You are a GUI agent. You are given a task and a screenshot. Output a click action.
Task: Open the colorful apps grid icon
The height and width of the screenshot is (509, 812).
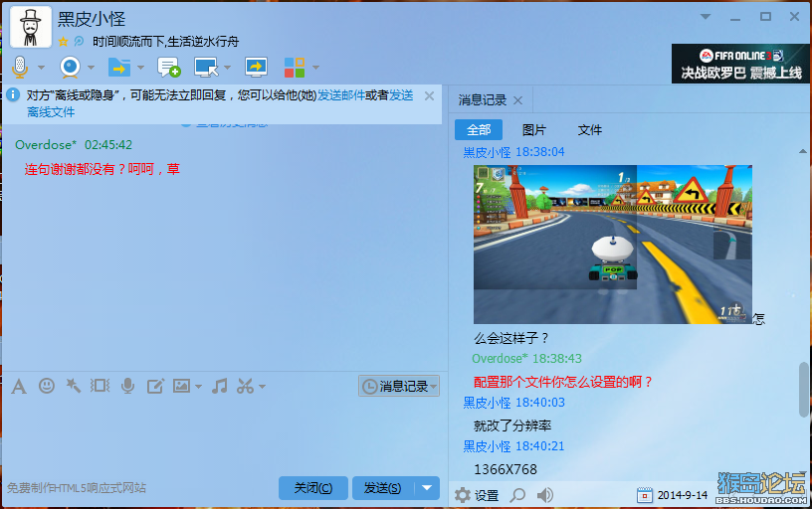point(295,68)
